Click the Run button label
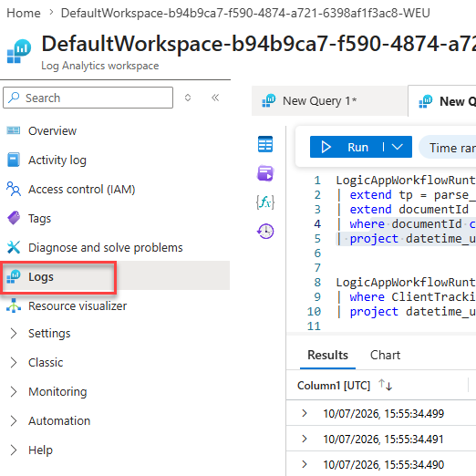476x476 pixels. coord(357,147)
